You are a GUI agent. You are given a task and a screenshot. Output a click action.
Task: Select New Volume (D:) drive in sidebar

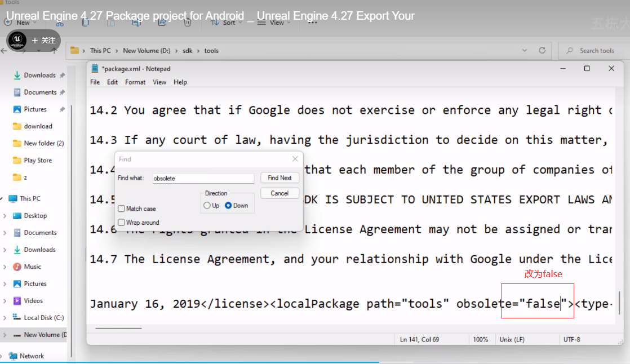(x=40, y=335)
